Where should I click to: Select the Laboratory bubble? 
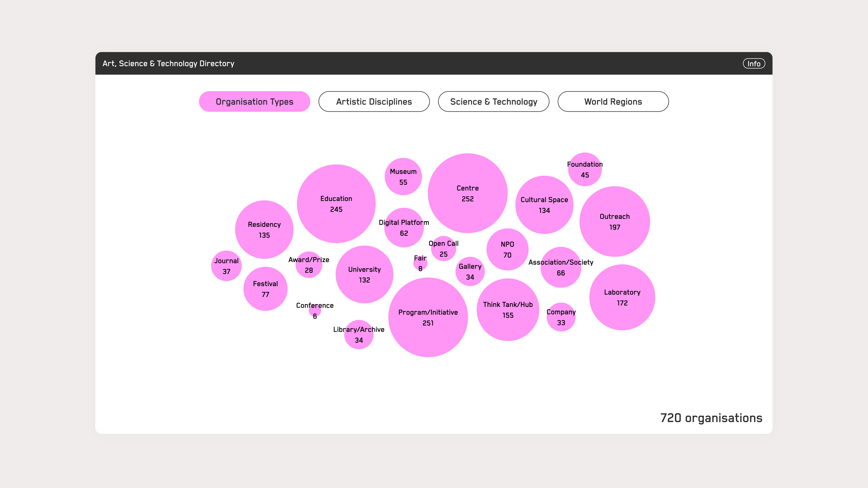point(622,297)
